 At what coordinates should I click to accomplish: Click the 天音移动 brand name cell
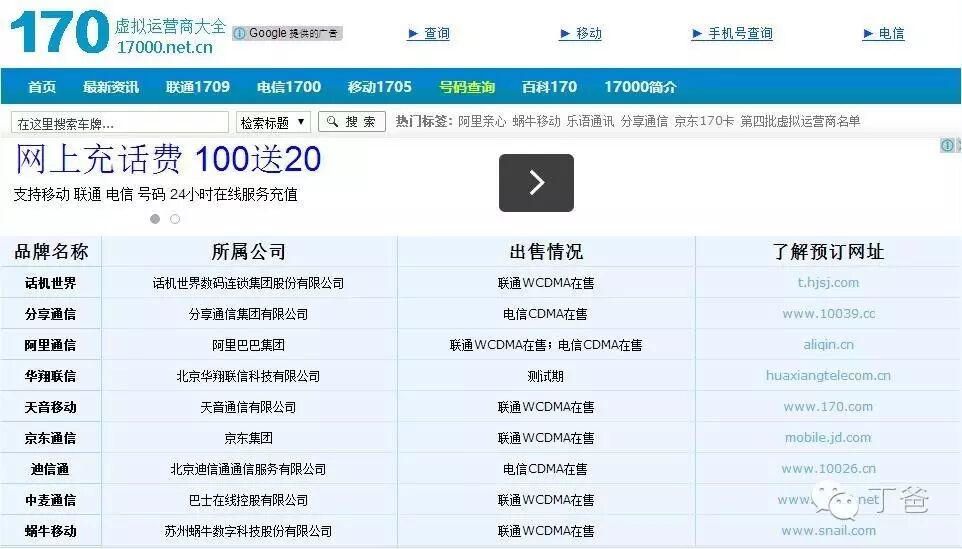click(x=50, y=407)
